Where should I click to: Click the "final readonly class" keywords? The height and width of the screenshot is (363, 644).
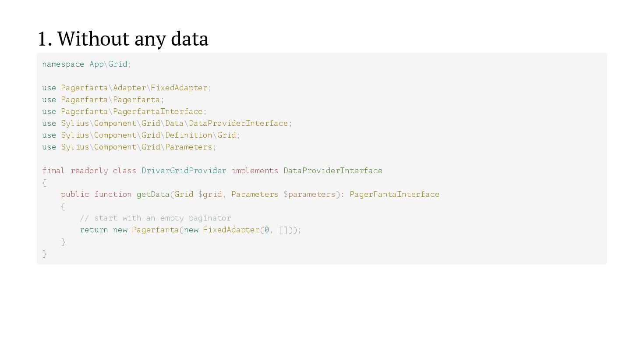[x=89, y=171]
